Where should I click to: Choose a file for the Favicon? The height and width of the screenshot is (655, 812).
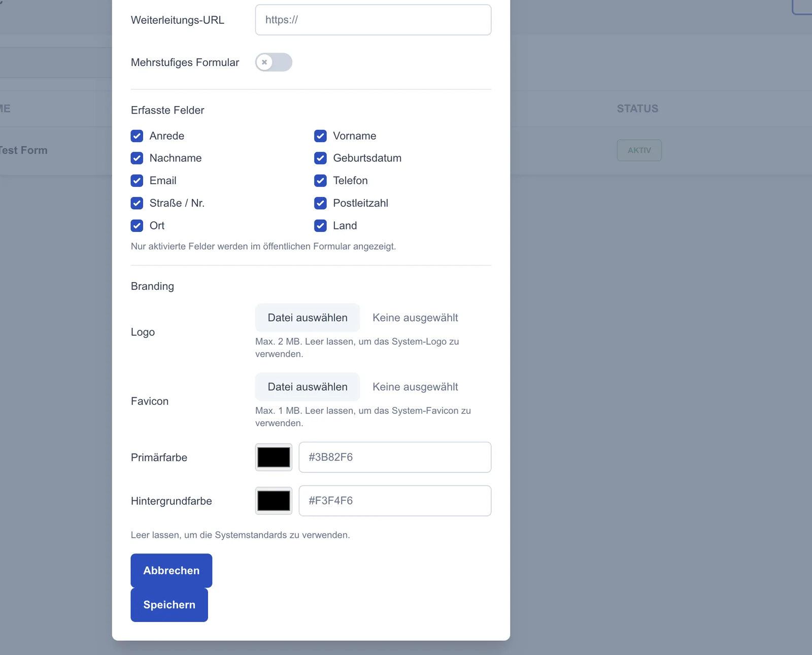(x=308, y=387)
